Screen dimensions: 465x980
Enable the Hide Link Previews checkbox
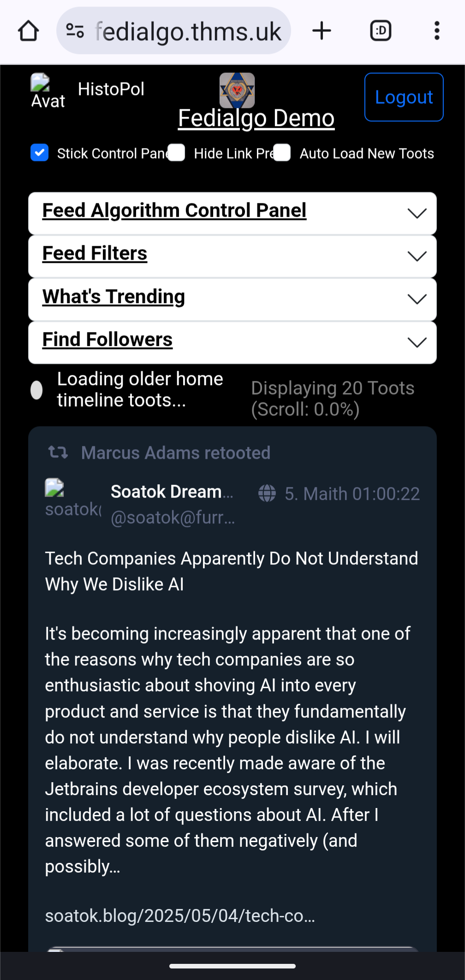(x=176, y=153)
